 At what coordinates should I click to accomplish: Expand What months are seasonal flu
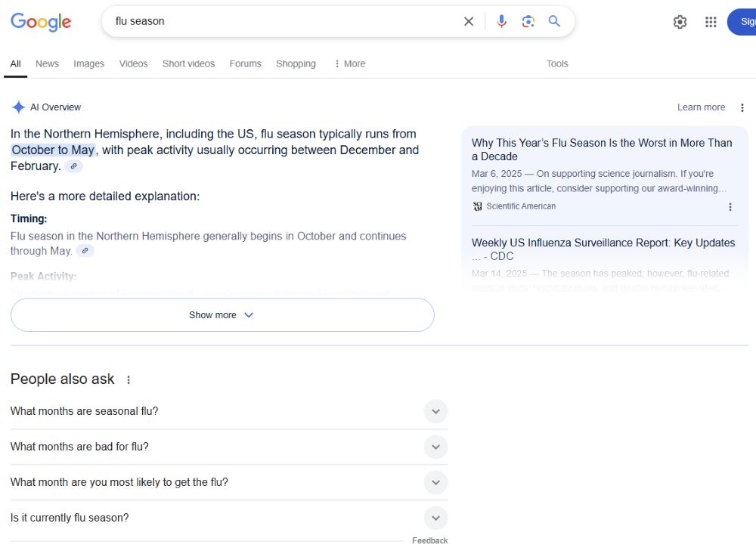[x=229, y=411]
